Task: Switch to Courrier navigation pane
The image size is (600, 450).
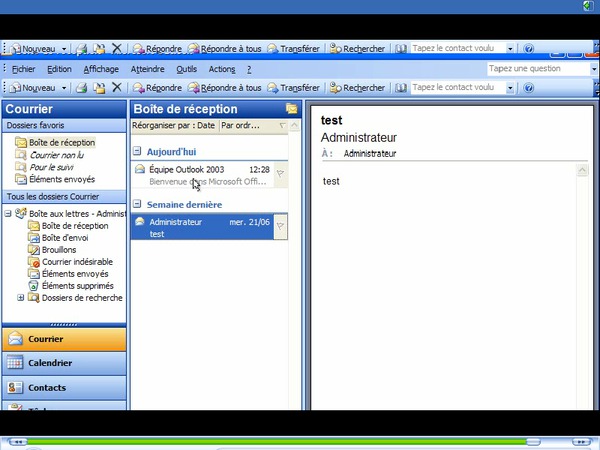Action: [64, 339]
